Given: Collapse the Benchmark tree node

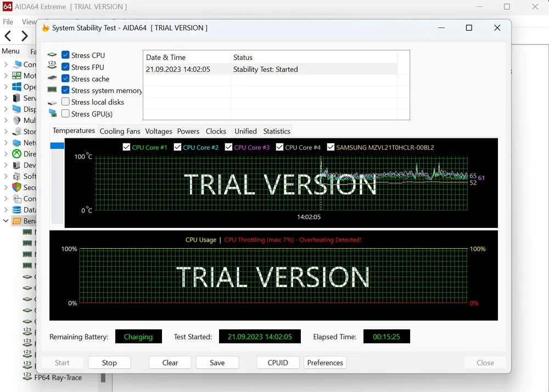Looking at the screenshot, I should coord(6,221).
